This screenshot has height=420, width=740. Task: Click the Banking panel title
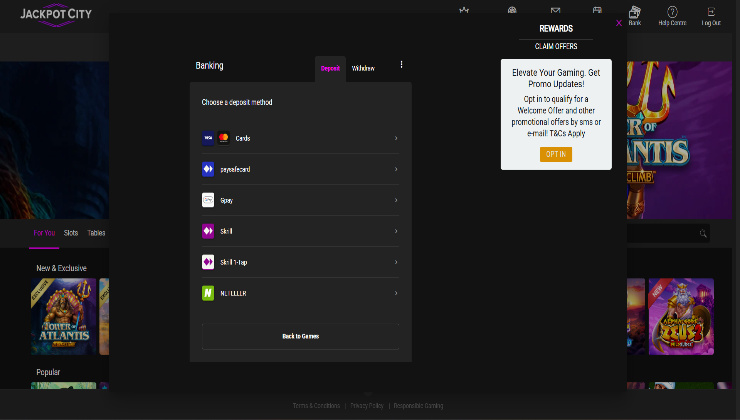pyautogui.click(x=210, y=66)
